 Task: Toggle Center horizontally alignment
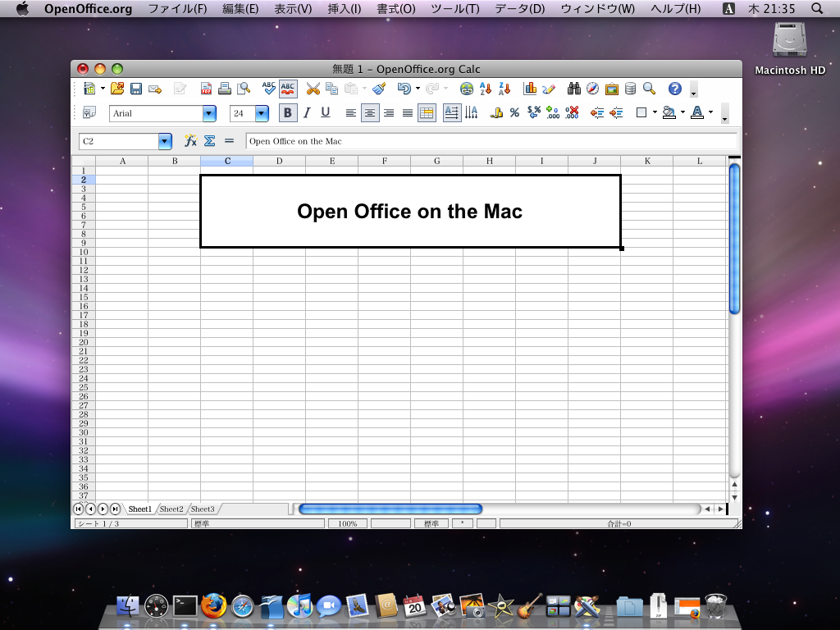(x=370, y=113)
